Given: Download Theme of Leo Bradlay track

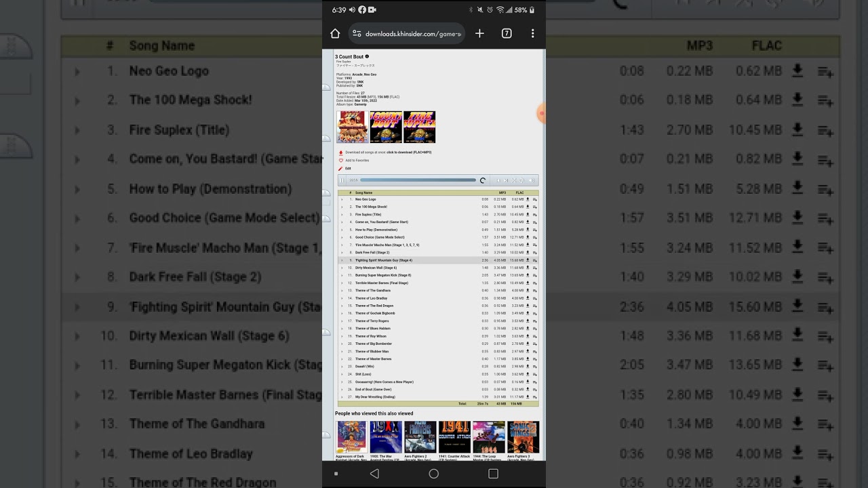Looking at the screenshot, I should tap(528, 298).
